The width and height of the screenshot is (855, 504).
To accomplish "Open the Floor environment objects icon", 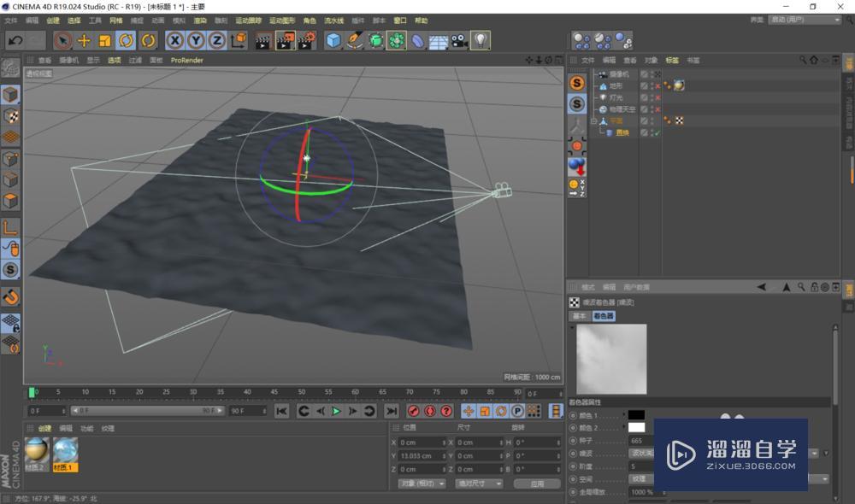I will [439, 40].
